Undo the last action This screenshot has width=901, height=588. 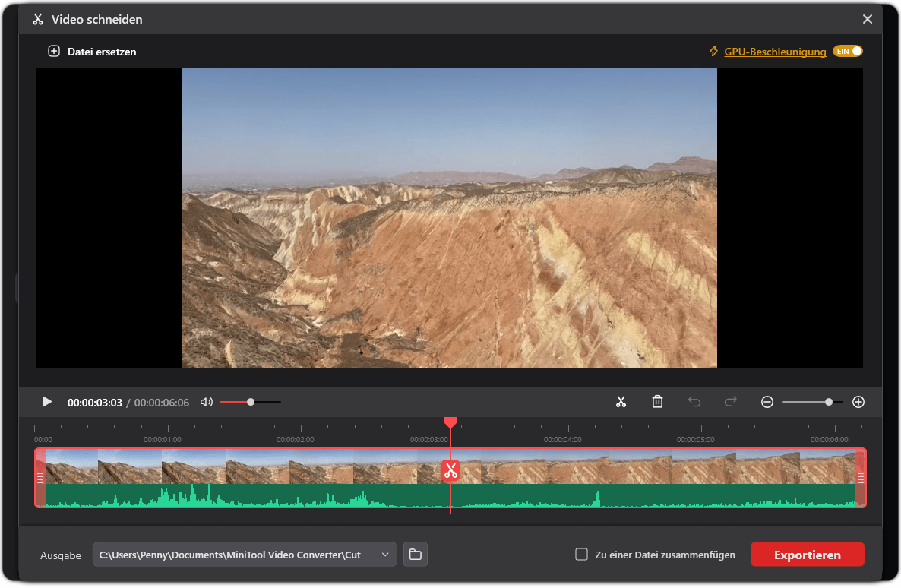(694, 402)
